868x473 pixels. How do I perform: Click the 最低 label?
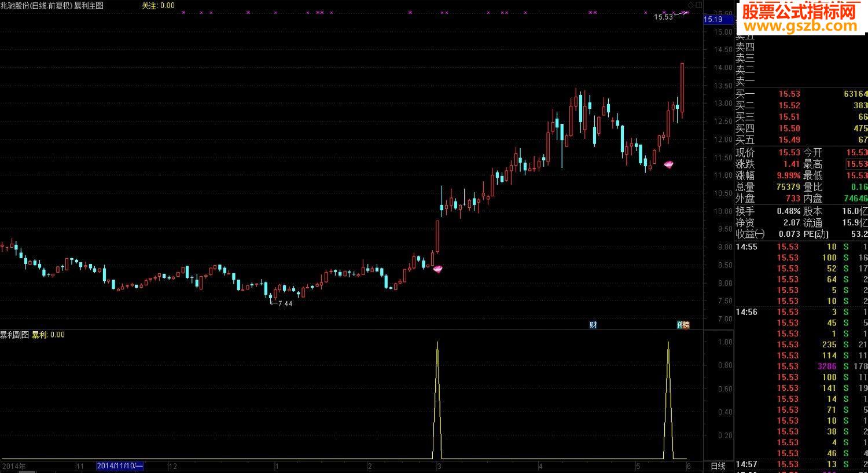point(812,175)
